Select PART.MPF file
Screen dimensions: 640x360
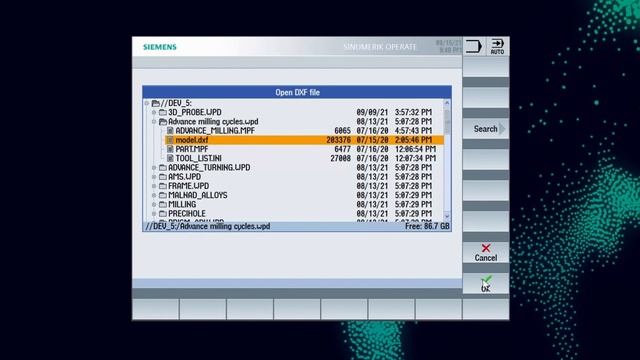(192, 149)
